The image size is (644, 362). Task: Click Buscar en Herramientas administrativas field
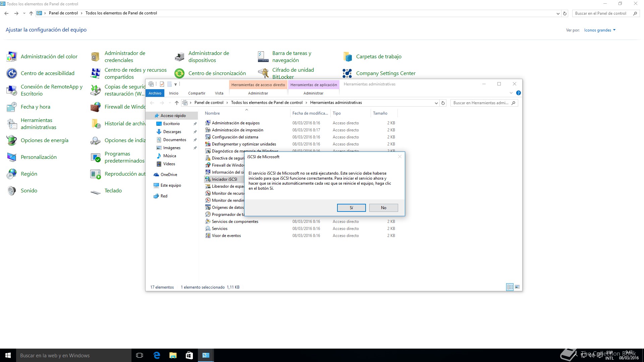click(x=481, y=103)
